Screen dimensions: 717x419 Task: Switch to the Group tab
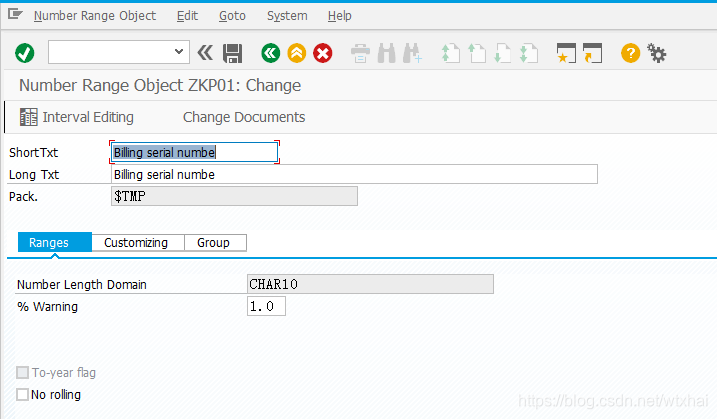[214, 242]
